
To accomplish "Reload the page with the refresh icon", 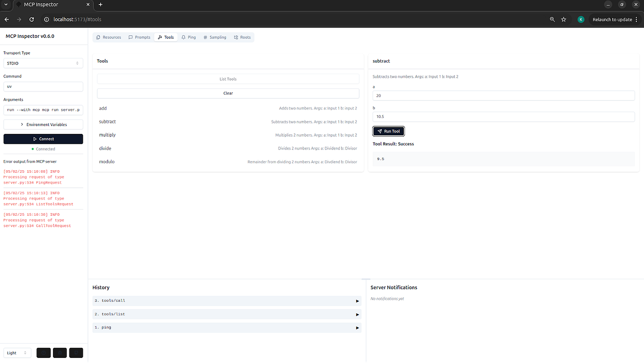I will coord(31,19).
